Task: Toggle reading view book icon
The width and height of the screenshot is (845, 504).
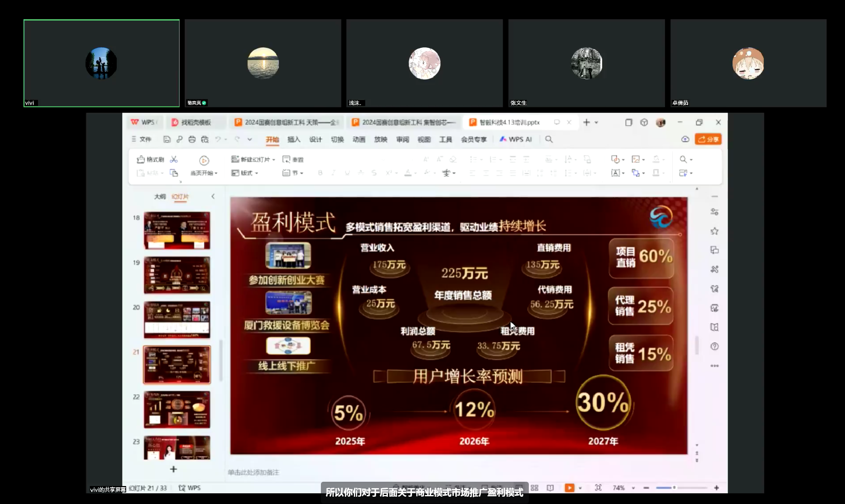Action: 550,488
